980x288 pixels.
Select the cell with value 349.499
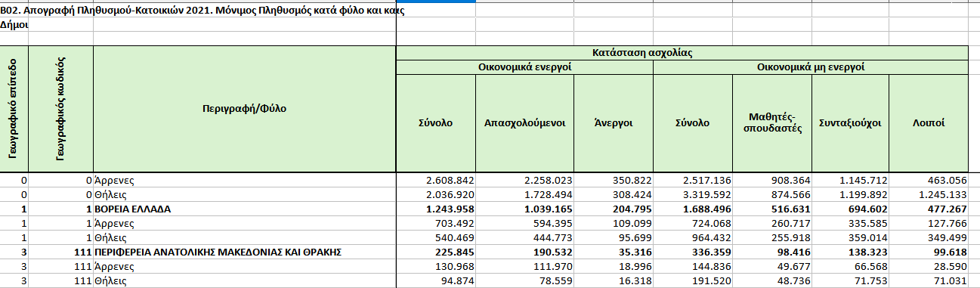click(x=929, y=238)
